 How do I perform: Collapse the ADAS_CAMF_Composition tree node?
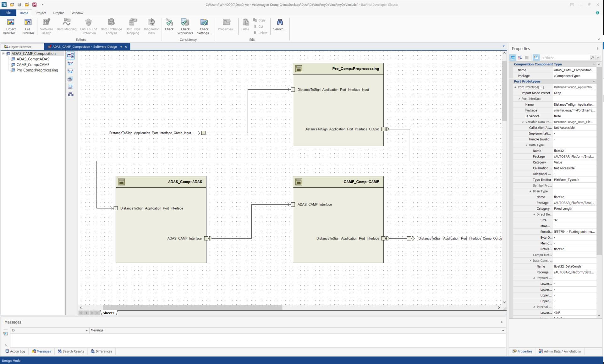coord(3,54)
